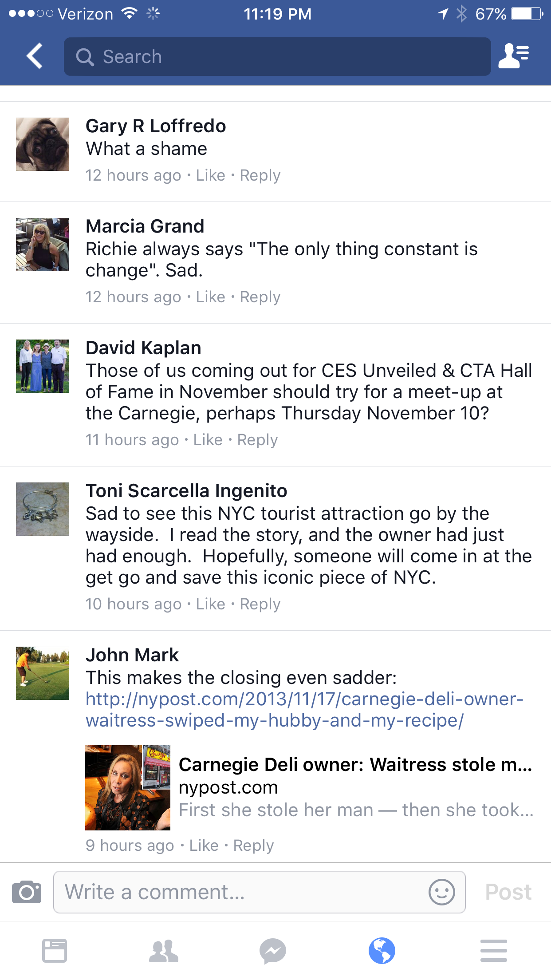Screen dimensions: 551x980
Task: Like Gary R Loffredo's comment
Action: click(210, 175)
